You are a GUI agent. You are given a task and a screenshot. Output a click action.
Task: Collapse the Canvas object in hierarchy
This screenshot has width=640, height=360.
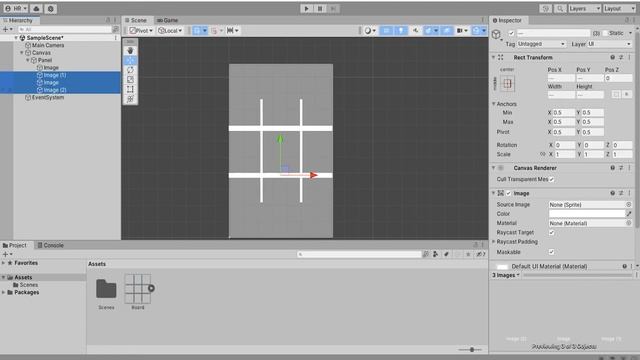[22, 53]
